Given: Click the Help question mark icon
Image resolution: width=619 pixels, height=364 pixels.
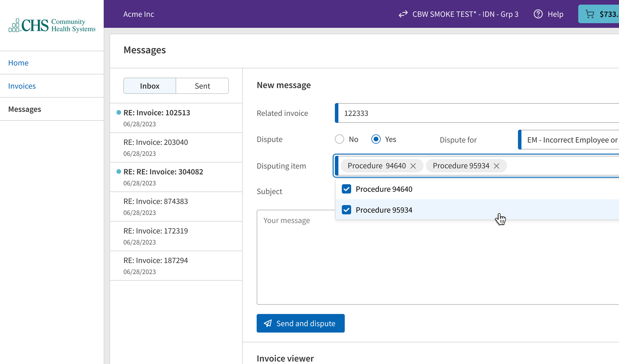Looking at the screenshot, I should tap(538, 14).
